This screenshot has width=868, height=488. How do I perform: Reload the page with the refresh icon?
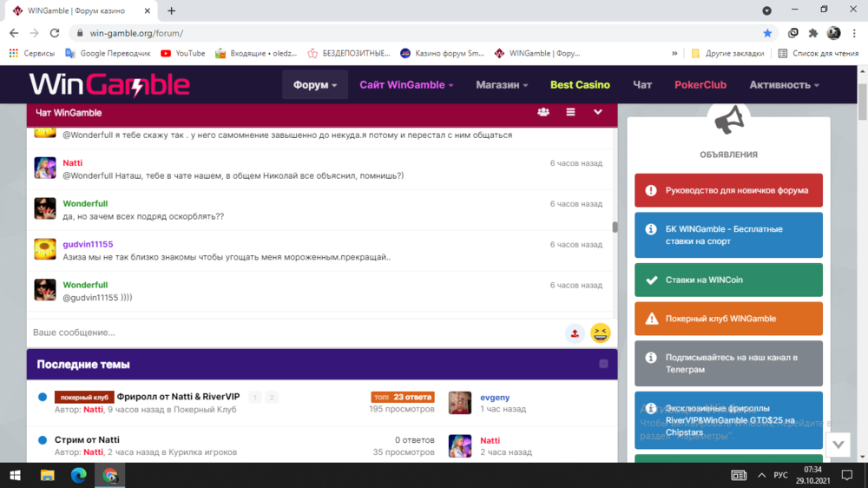55,33
